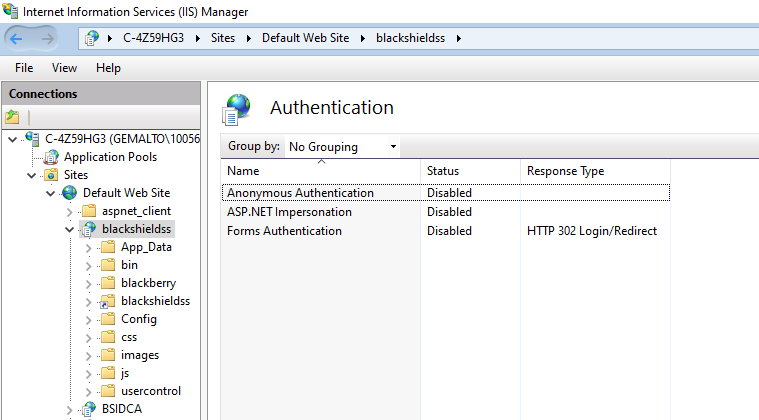759x420 pixels.
Task: Select the images folder label
Action: pyautogui.click(x=140, y=355)
